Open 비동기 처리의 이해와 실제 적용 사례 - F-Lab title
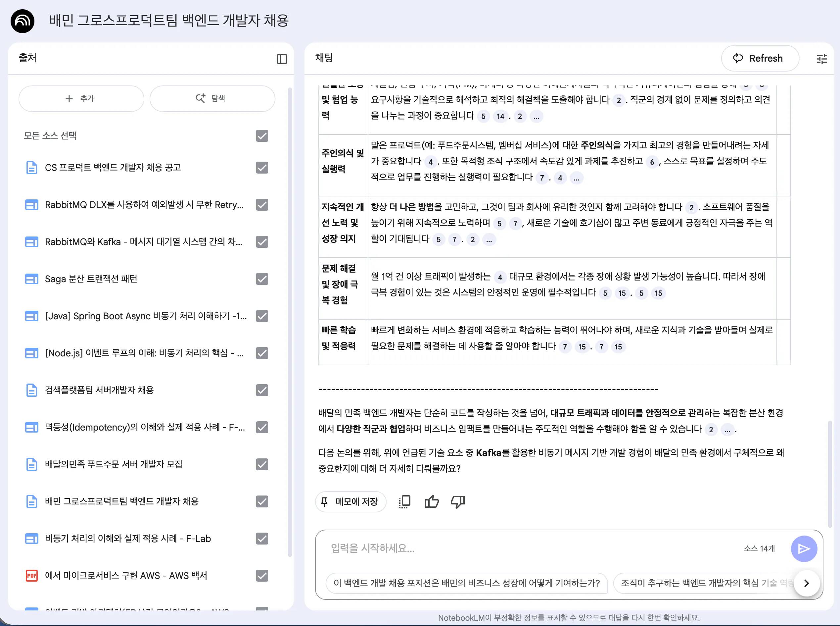840x626 pixels. pyautogui.click(x=128, y=539)
